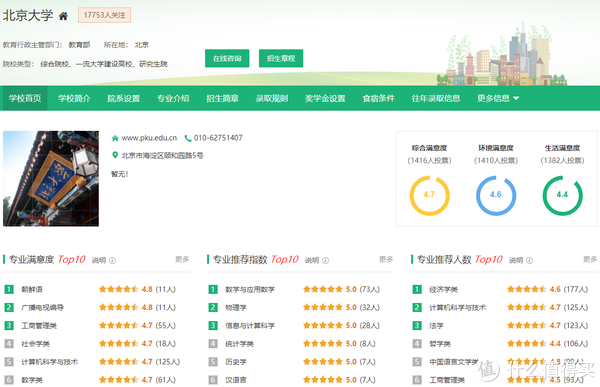Click 更多 link in 专业推荐人数 Top10 section
Image resolution: width=600 pixels, height=387 pixels.
coord(590,260)
